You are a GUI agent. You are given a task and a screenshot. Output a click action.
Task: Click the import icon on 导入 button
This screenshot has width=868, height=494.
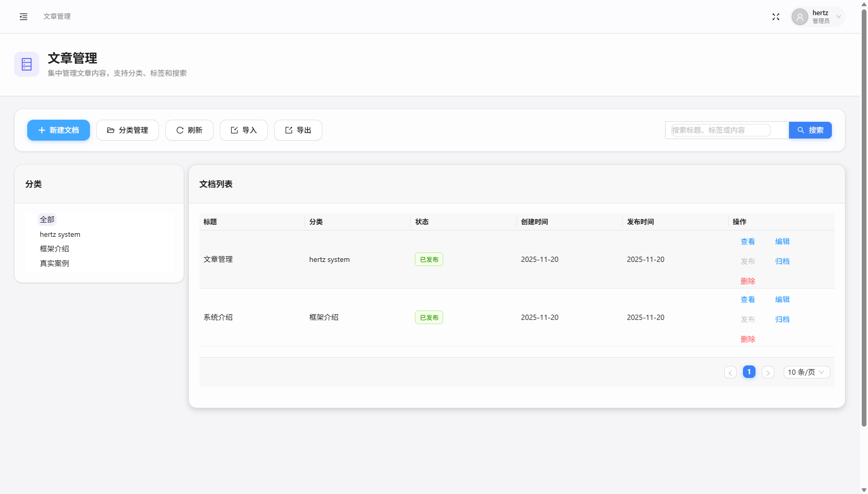[x=234, y=130]
